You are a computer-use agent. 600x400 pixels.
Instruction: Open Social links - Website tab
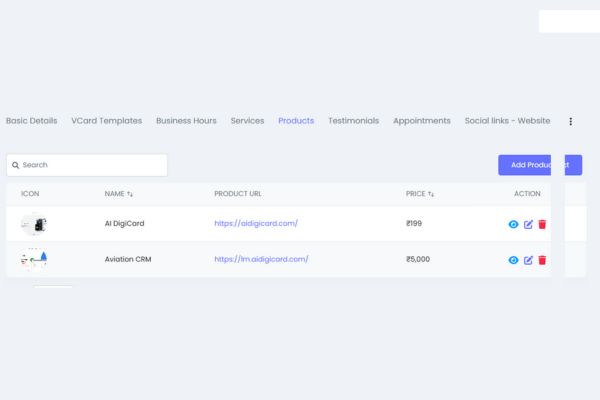pos(507,121)
